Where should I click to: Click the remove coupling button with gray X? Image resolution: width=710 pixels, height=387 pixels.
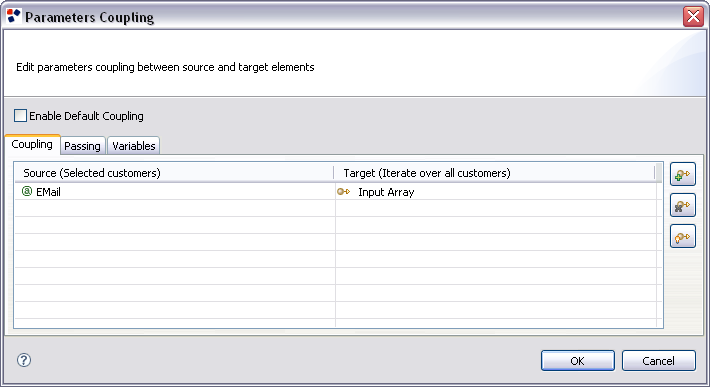[x=682, y=205]
